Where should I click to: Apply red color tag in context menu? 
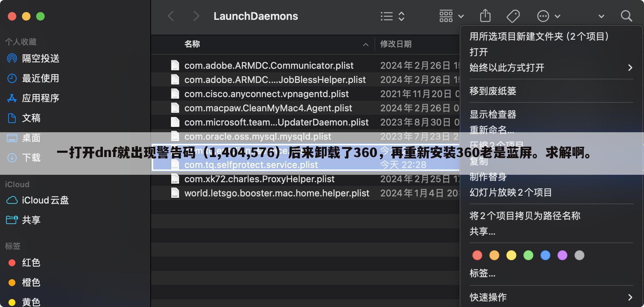[477, 255]
